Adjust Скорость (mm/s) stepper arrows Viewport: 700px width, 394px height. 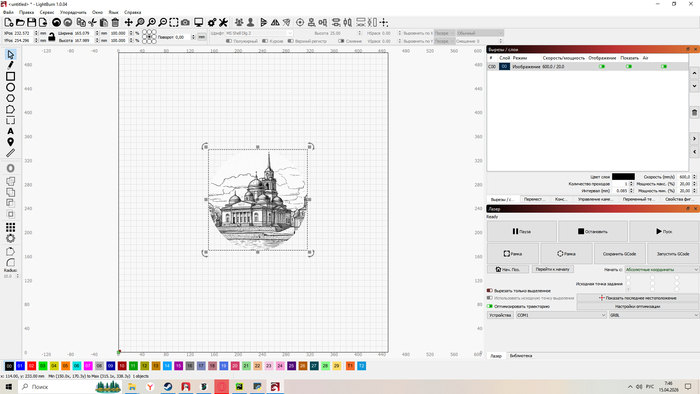pyautogui.click(x=694, y=177)
